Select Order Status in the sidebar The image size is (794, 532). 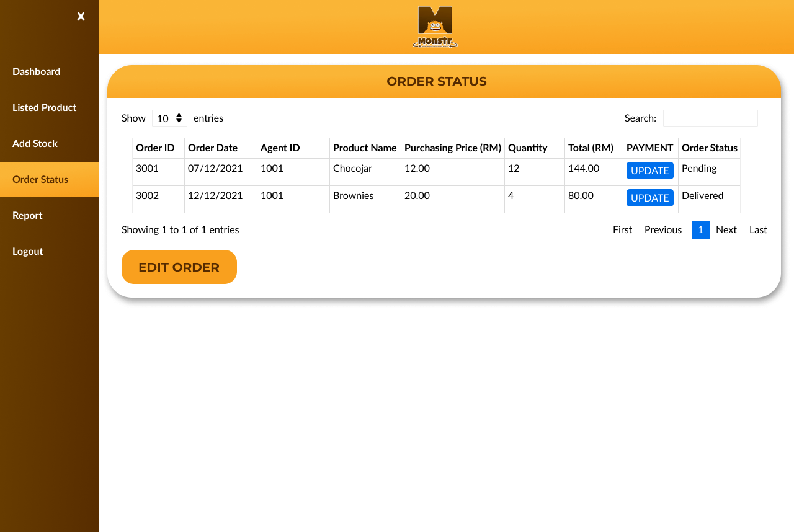40,179
